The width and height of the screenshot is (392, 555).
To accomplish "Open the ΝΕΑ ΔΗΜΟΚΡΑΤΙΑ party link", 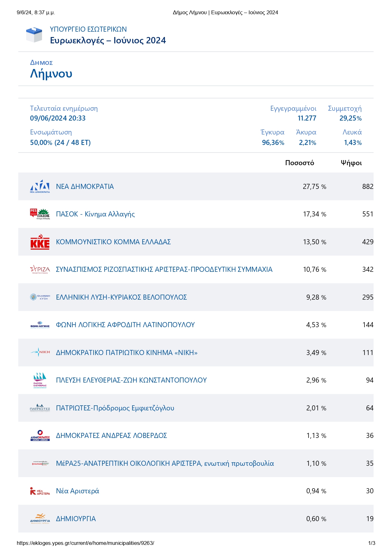I will 85,187.
